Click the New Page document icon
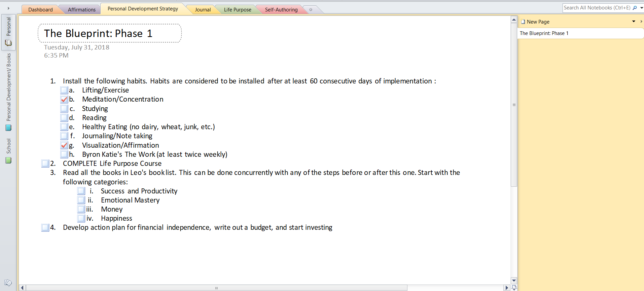644x291 pixels. 523,22
